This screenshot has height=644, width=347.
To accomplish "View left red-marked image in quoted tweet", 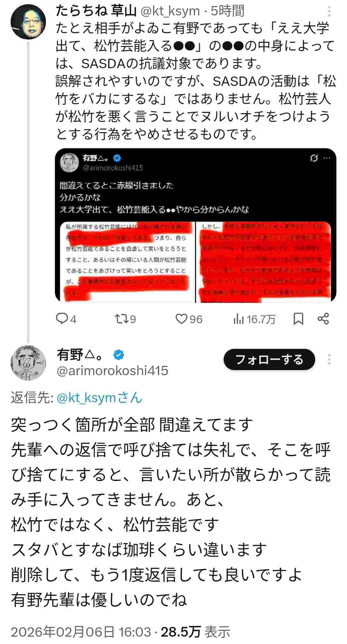I will point(128,262).
